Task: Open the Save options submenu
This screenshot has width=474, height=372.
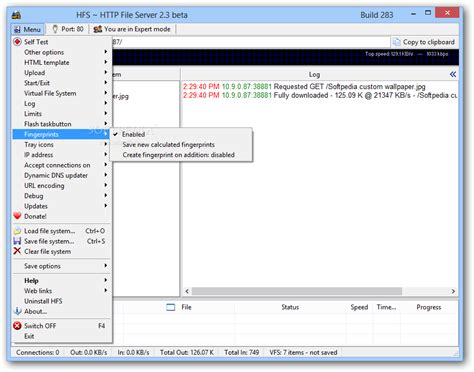Action: point(61,266)
